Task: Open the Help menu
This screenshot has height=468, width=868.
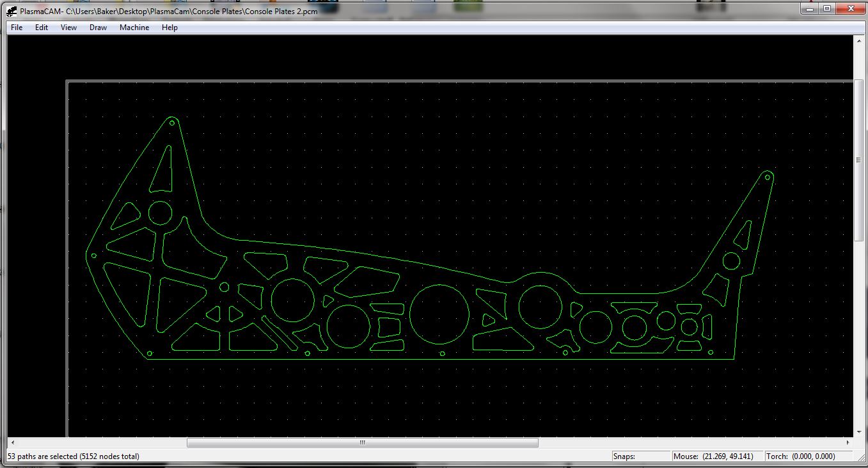Action: 170,28
